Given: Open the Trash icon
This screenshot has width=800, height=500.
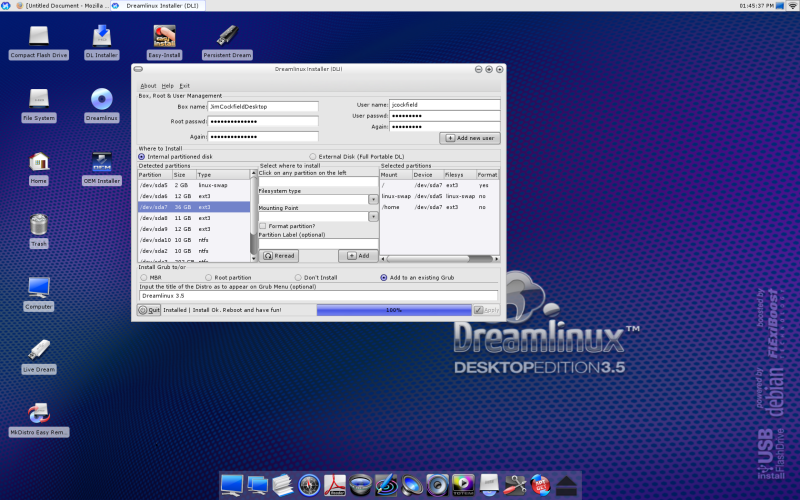Looking at the screenshot, I should tap(39, 225).
